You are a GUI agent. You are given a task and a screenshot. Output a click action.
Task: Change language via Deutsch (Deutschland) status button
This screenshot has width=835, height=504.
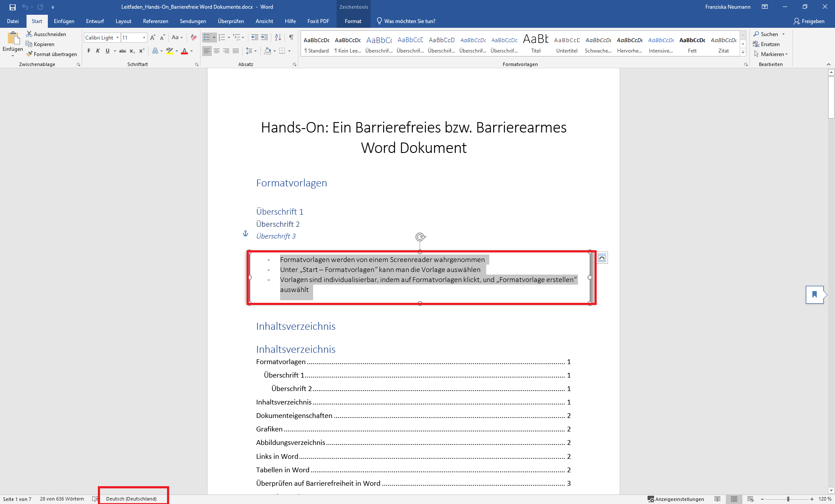(x=131, y=499)
